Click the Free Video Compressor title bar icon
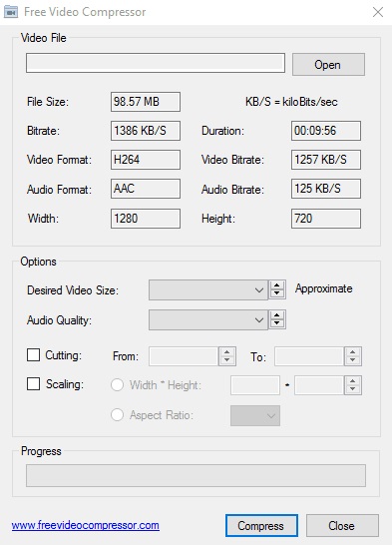The width and height of the screenshot is (392, 545). [x=10, y=12]
